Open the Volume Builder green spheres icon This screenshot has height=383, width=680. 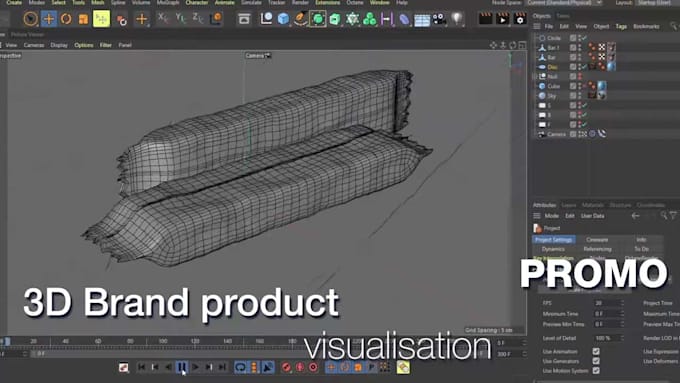coord(369,19)
